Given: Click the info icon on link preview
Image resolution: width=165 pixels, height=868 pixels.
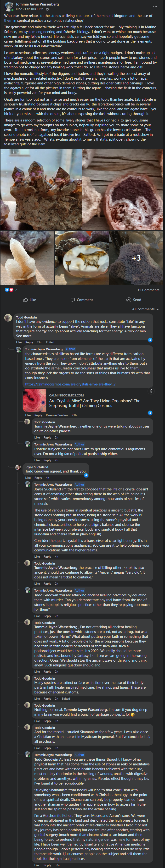Looking at the screenshot, I should (x=151, y=391).
